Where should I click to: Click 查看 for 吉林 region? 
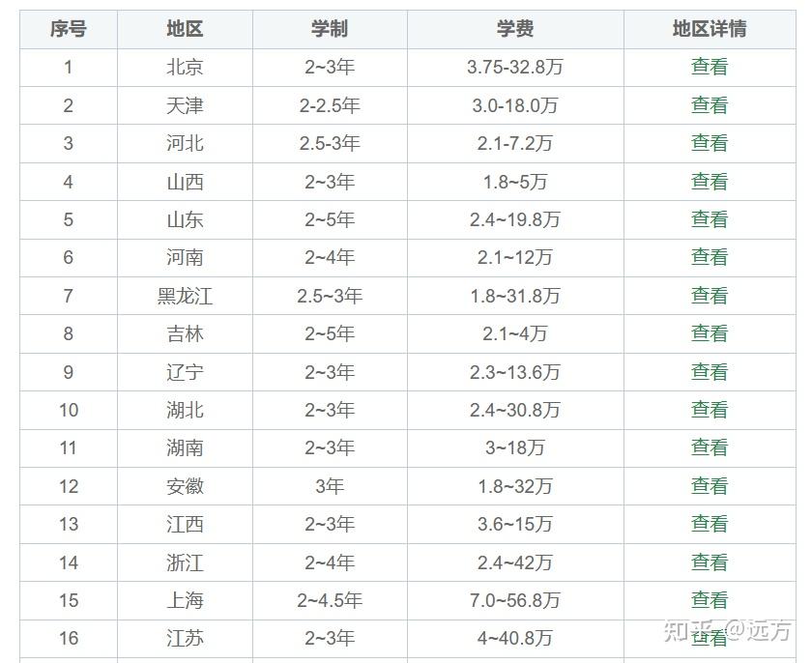pyautogui.click(x=709, y=333)
